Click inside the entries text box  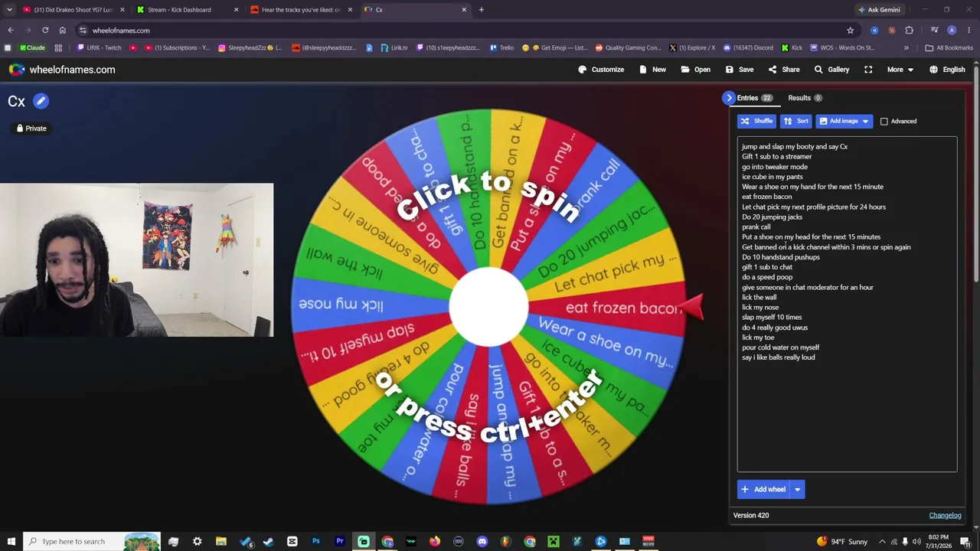(847, 305)
